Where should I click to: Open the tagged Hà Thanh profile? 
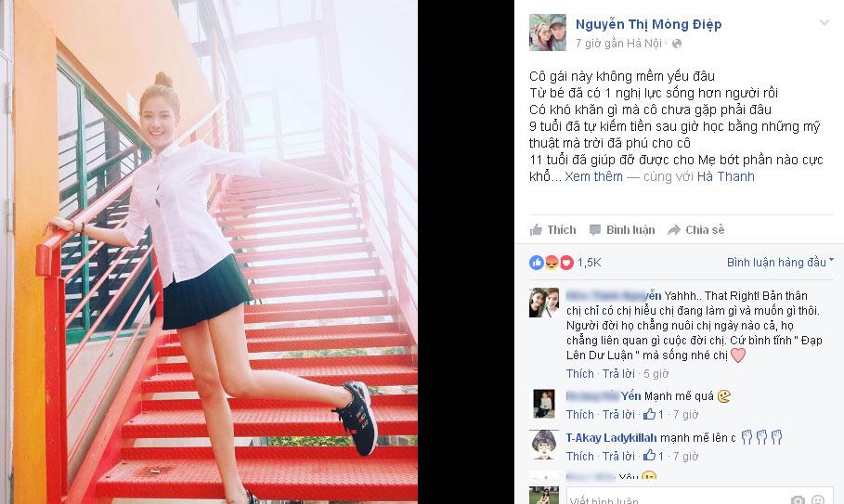coord(725,176)
